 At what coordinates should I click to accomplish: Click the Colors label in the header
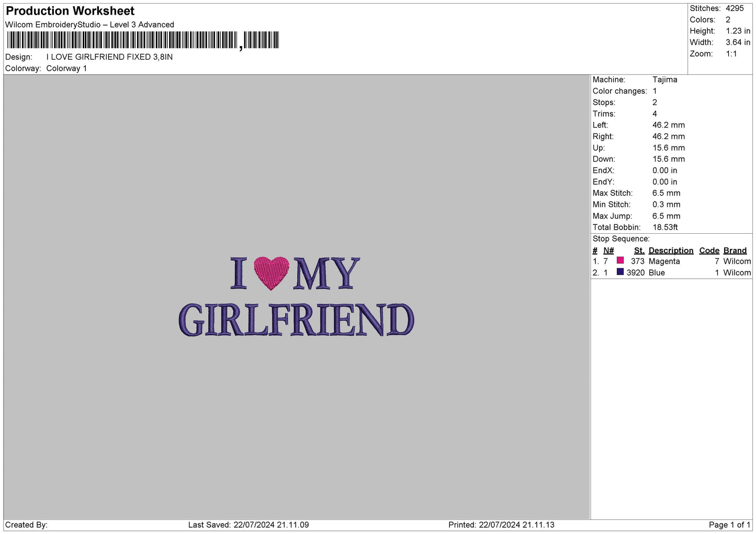point(703,20)
